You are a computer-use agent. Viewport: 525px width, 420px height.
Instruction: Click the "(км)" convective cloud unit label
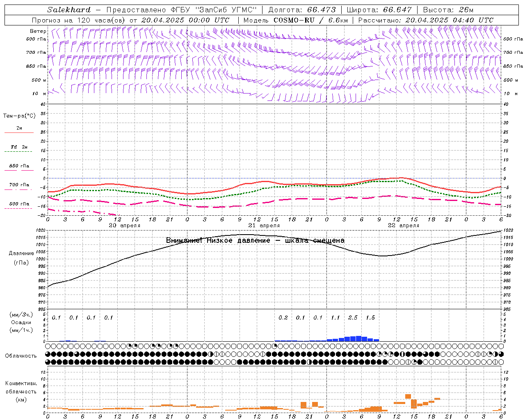coord(21,399)
